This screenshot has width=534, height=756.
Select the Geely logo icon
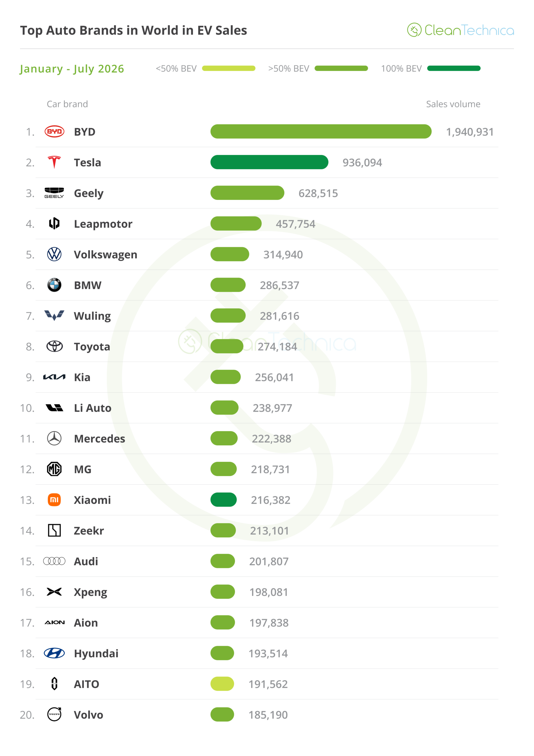[54, 193]
